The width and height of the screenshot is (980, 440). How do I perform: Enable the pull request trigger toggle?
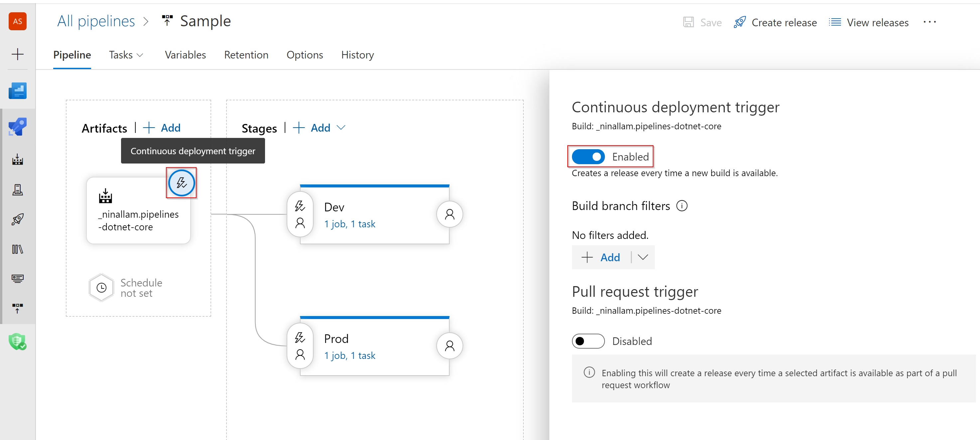click(x=588, y=341)
